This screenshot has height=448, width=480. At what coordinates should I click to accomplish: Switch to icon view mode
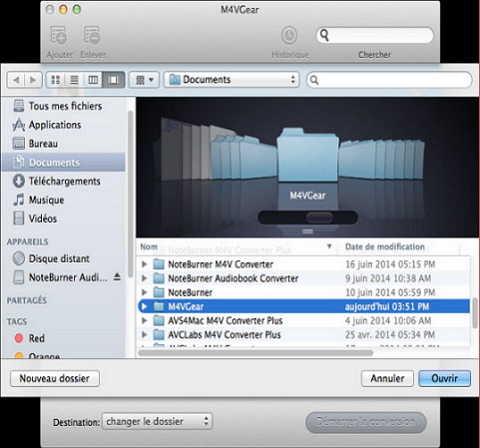56,80
